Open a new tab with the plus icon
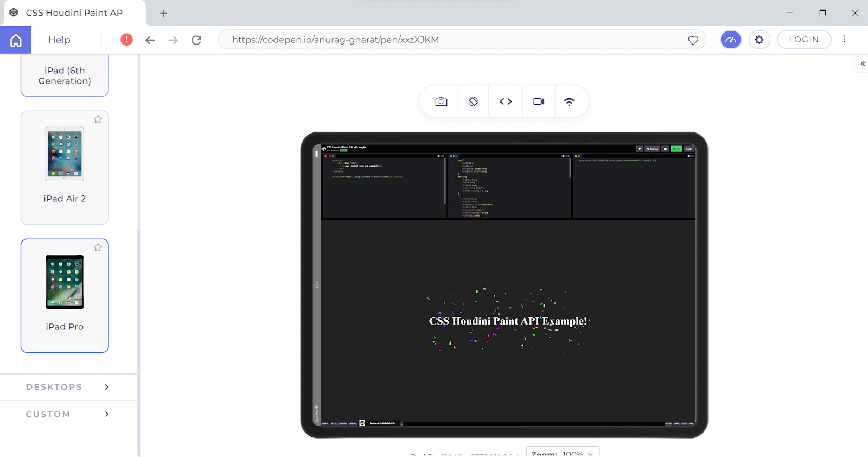The image size is (868, 457). tap(163, 13)
